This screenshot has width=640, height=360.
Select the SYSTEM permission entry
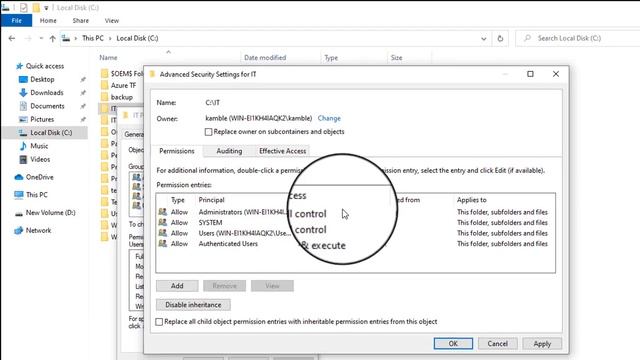(355, 223)
